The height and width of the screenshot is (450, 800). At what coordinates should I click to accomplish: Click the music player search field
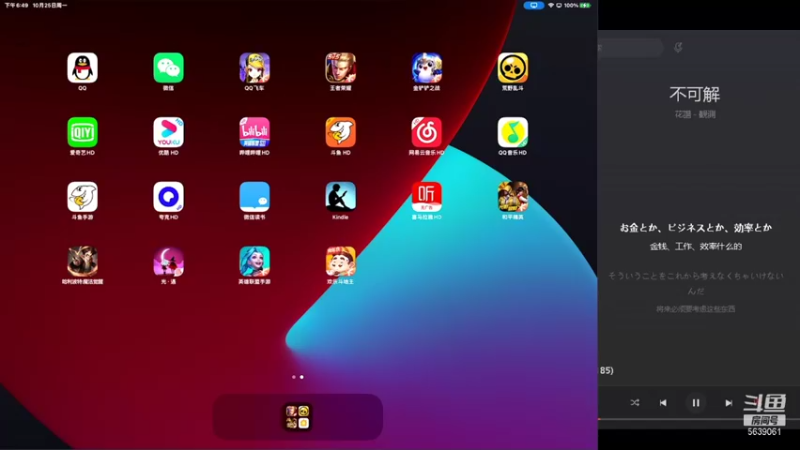click(x=631, y=47)
